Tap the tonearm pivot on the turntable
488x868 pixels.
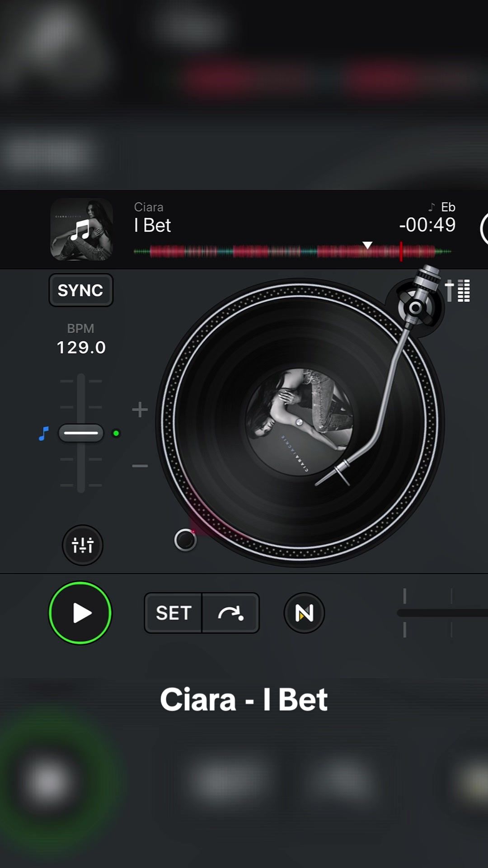[x=415, y=308]
